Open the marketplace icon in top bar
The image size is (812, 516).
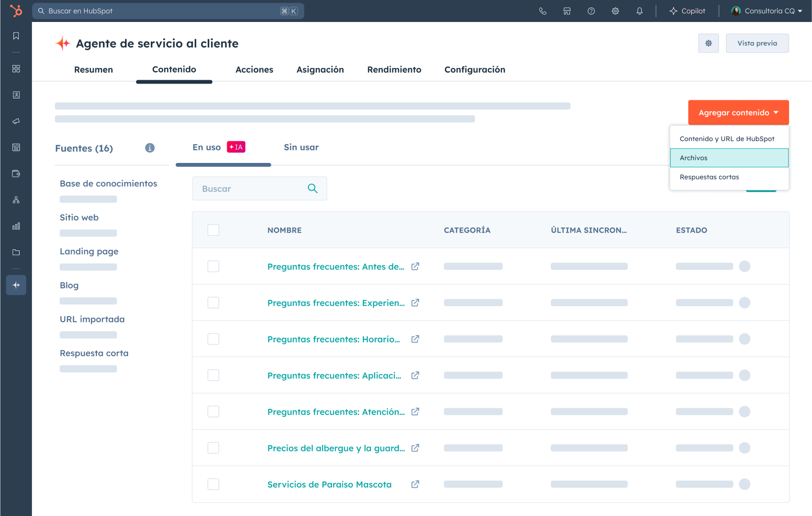(x=567, y=11)
